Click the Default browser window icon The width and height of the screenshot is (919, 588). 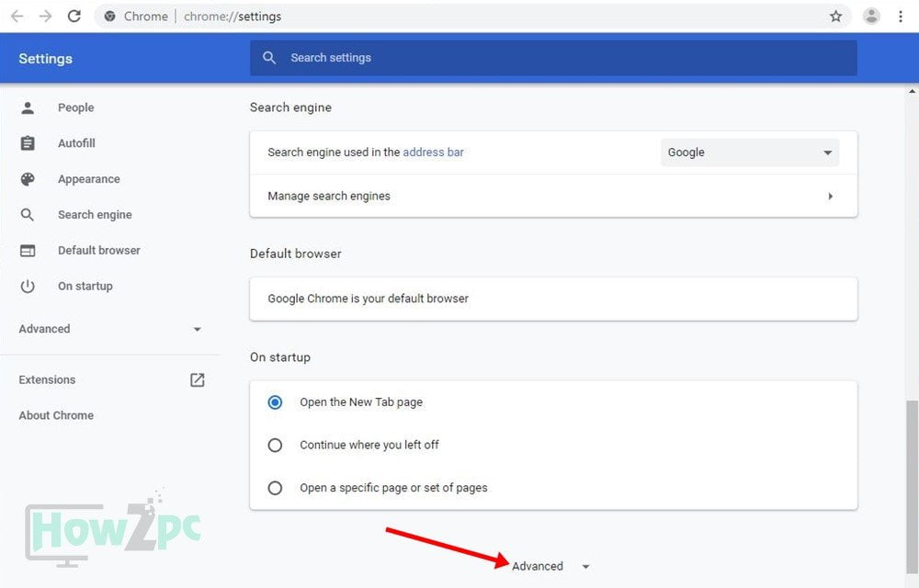(28, 251)
